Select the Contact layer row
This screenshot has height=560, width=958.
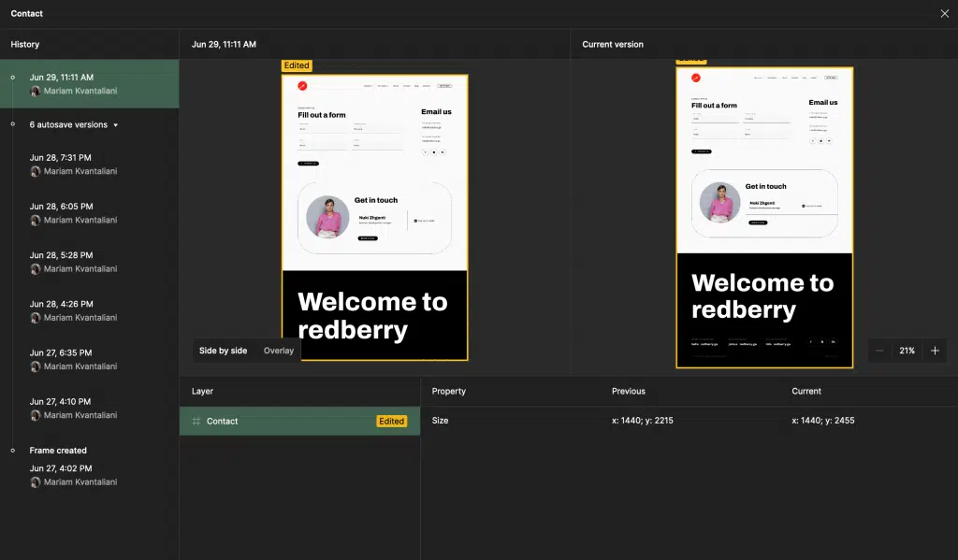tap(281, 422)
